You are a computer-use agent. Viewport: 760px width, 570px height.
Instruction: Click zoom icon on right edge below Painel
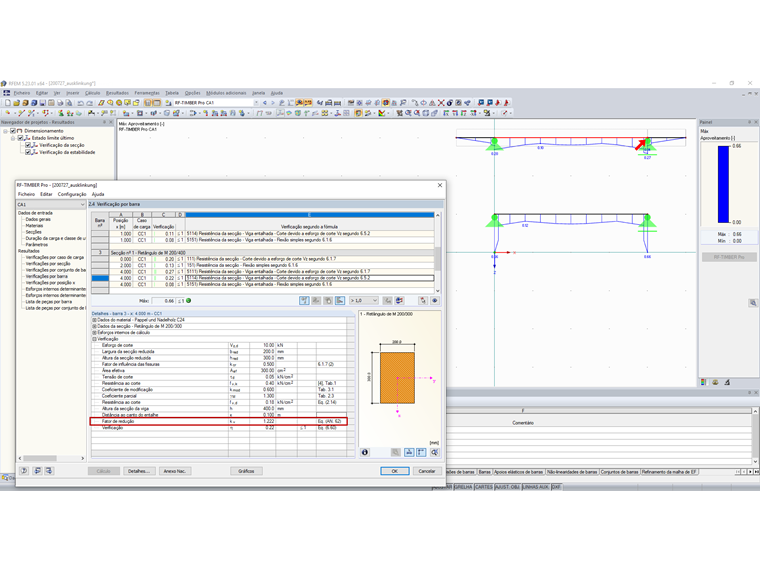(753, 302)
